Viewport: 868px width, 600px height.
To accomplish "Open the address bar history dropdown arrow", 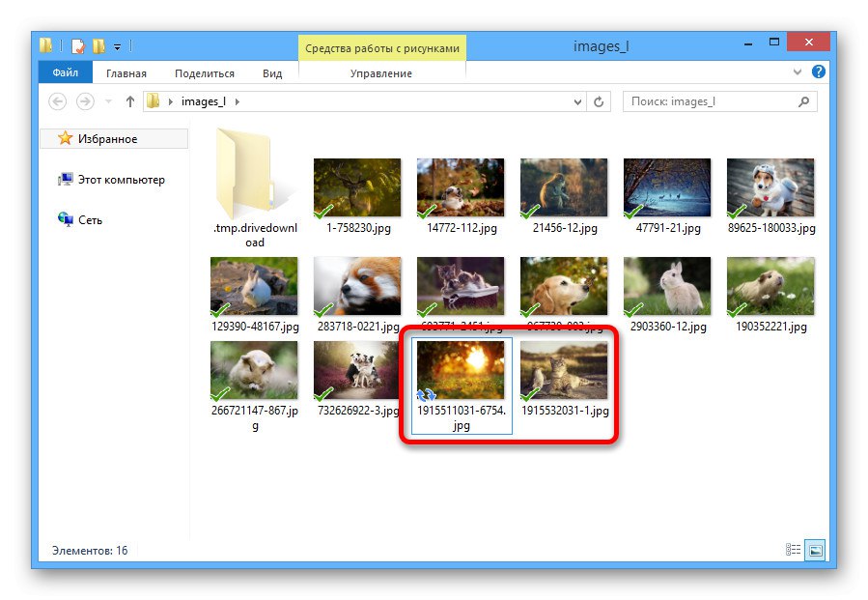I will point(577,101).
